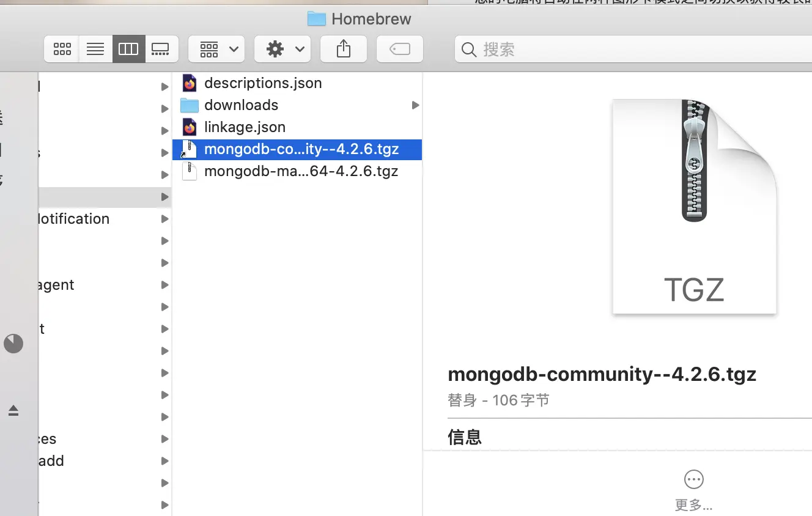Click the More (更多...) button
The width and height of the screenshot is (812, 516).
[694, 491]
